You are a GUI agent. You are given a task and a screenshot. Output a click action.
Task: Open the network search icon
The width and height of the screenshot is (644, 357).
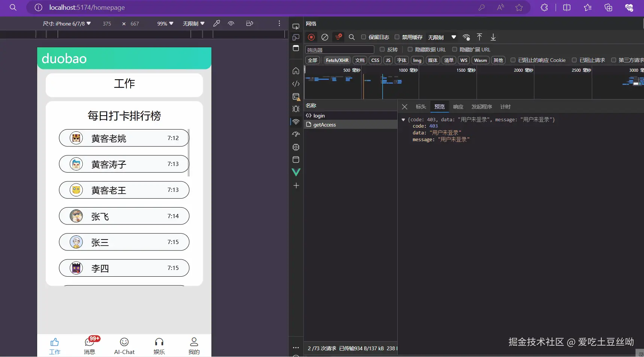352,37
